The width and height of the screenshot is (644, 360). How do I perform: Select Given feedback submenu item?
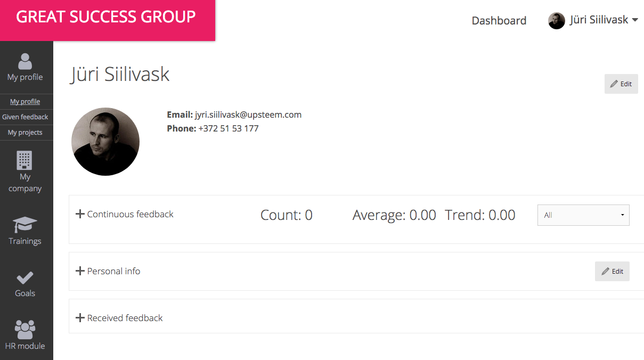25,117
